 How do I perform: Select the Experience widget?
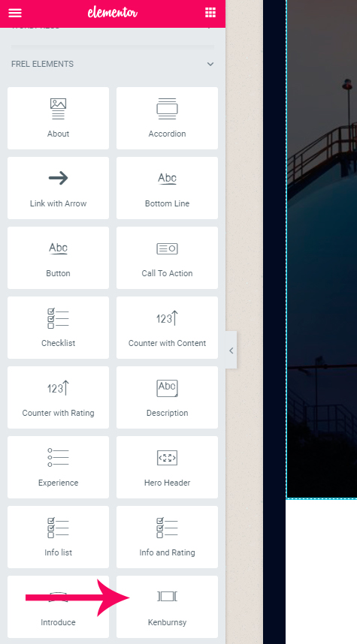point(58,468)
